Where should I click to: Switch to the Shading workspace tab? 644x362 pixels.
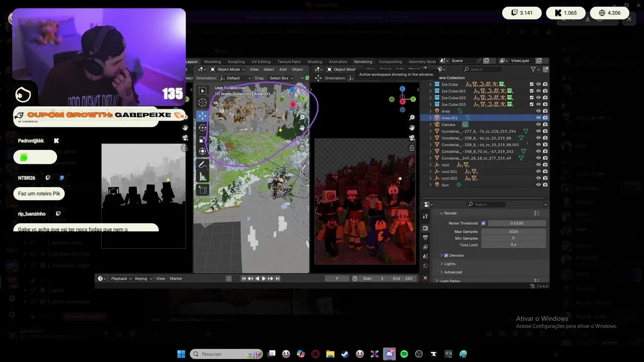click(314, 62)
